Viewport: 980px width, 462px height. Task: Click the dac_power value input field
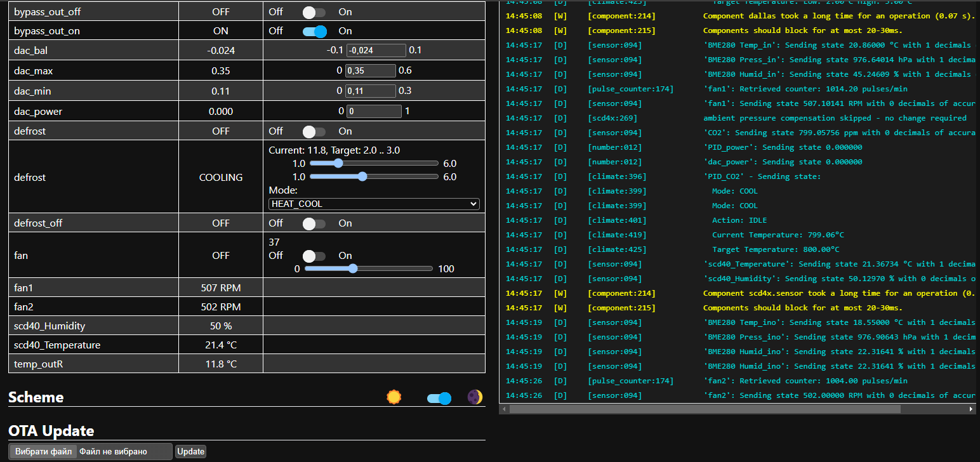click(x=374, y=112)
